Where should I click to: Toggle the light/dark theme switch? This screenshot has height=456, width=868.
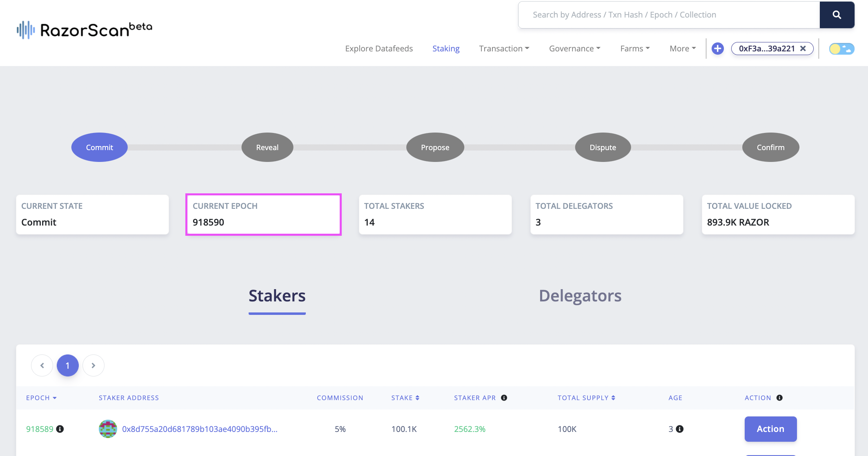841,49
